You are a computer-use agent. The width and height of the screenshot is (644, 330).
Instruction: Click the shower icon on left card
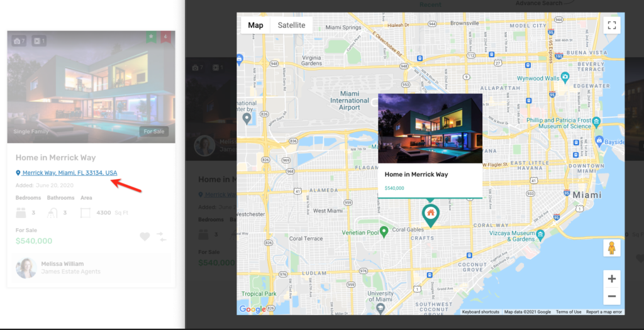coord(52,212)
